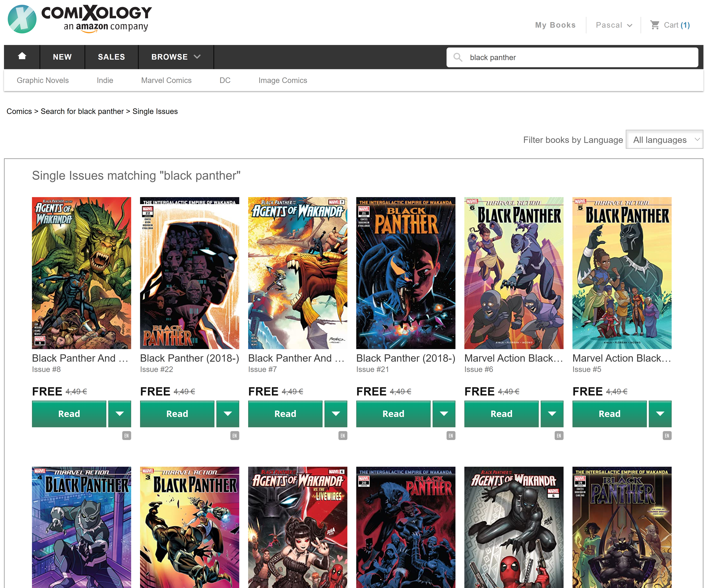
Task: Open the NEW menu item
Action: (x=62, y=57)
